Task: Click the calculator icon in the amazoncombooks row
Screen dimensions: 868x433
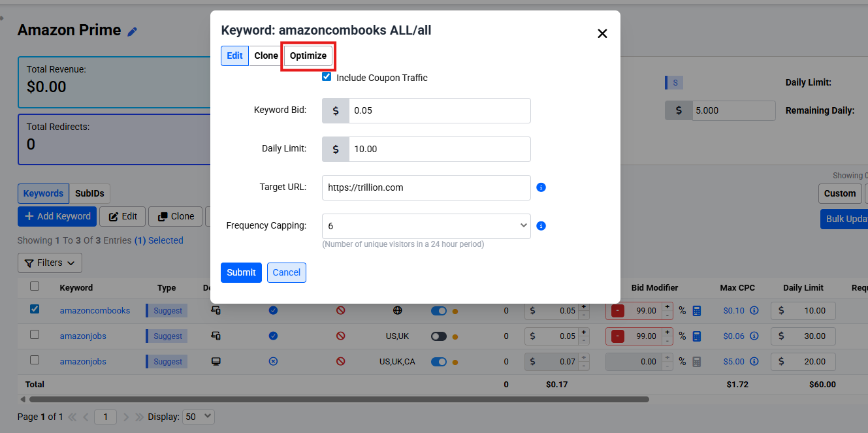Action: click(697, 311)
